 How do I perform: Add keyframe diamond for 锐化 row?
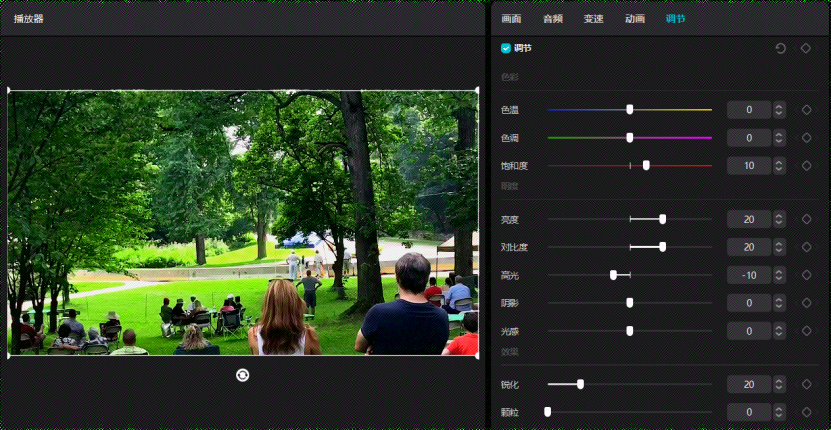pos(807,384)
